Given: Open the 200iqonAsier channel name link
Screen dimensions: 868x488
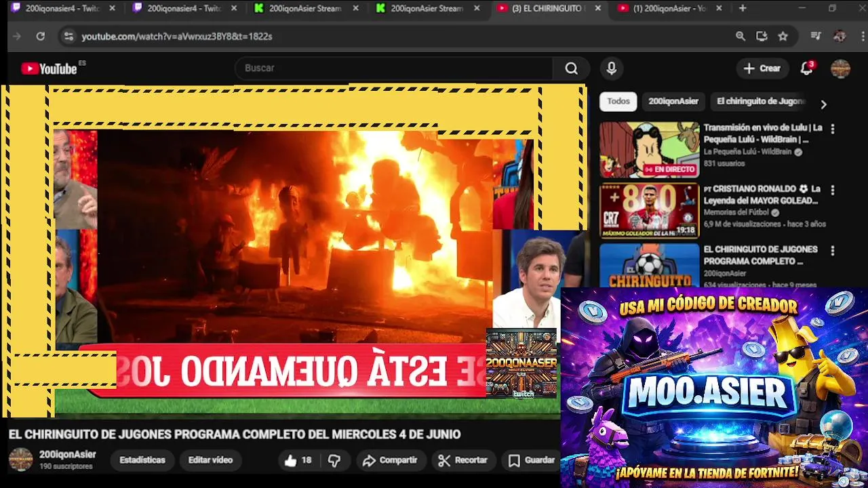Looking at the screenshot, I should tap(68, 455).
